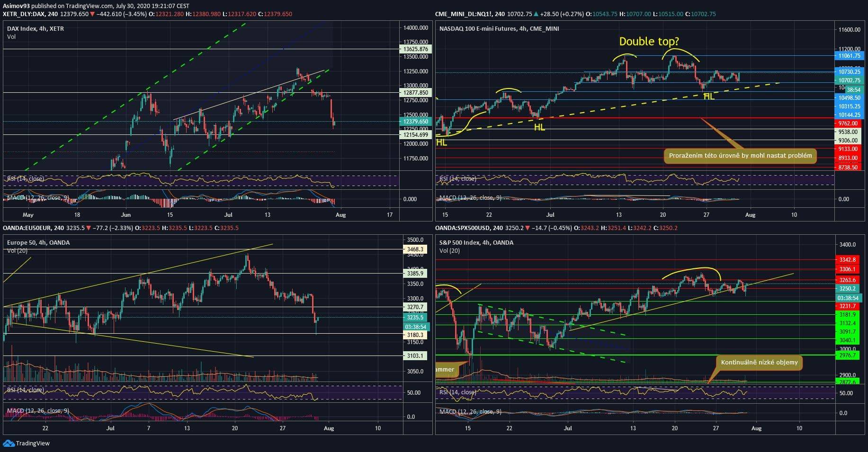
Task: Select the RSI (14, close) label in Europe 50 chart
Action: point(26,390)
